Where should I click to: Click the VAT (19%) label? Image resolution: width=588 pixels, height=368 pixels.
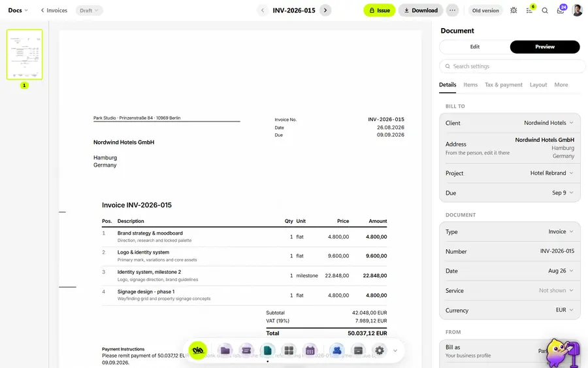(278, 321)
